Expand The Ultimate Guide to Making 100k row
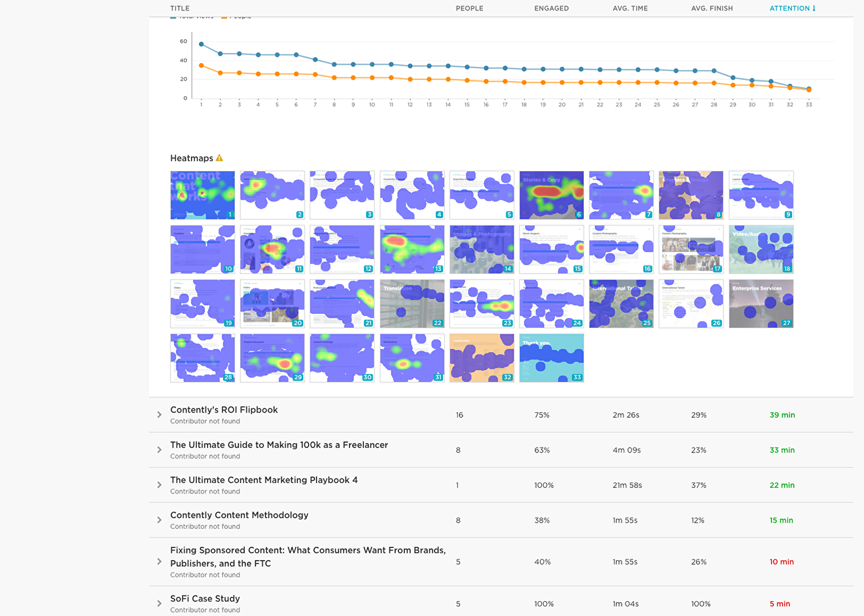The image size is (864, 616). point(159,450)
